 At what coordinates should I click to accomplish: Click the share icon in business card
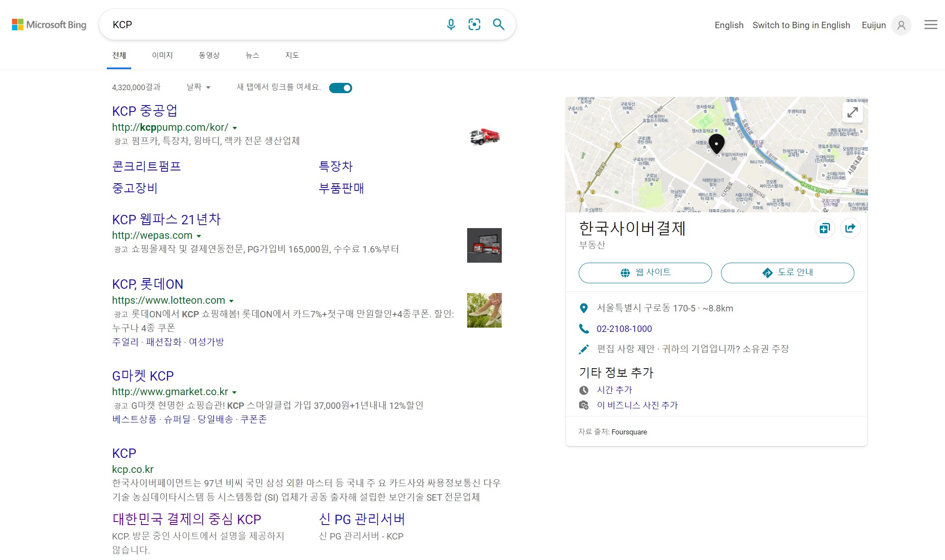[850, 228]
